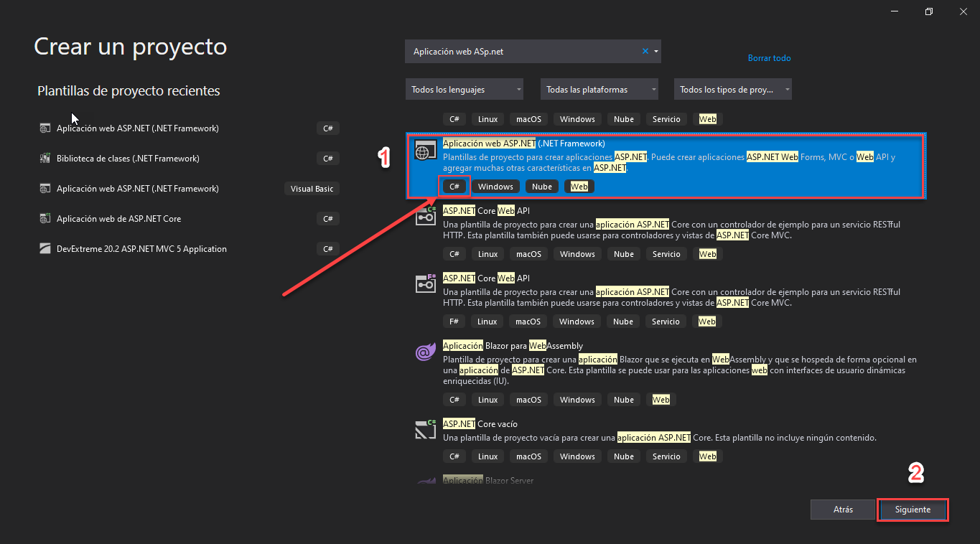Click the F# ASP.NET Core Web API icon
The image size is (980, 544).
click(426, 283)
